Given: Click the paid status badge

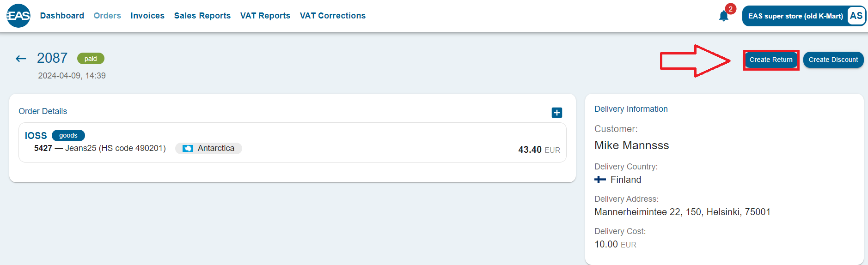Looking at the screenshot, I should coord(91,59).
